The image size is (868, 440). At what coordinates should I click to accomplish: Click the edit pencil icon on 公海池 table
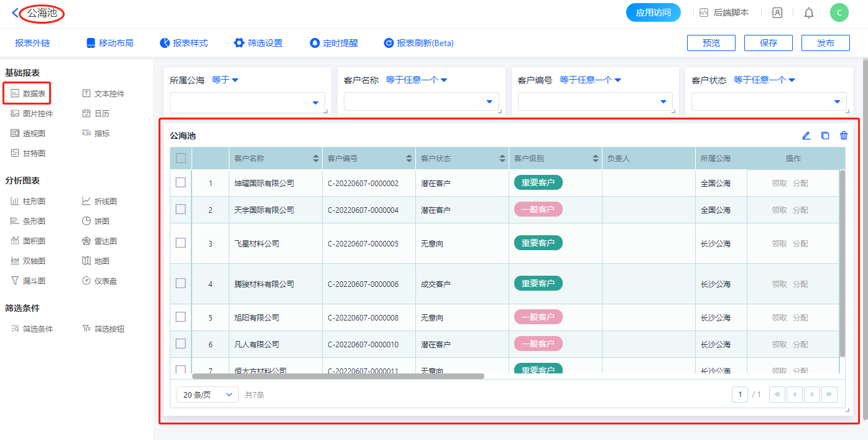(x=806, y=136)
